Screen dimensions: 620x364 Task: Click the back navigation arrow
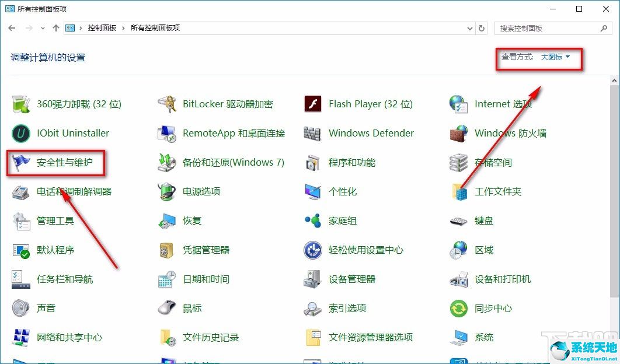coord(12,27)
